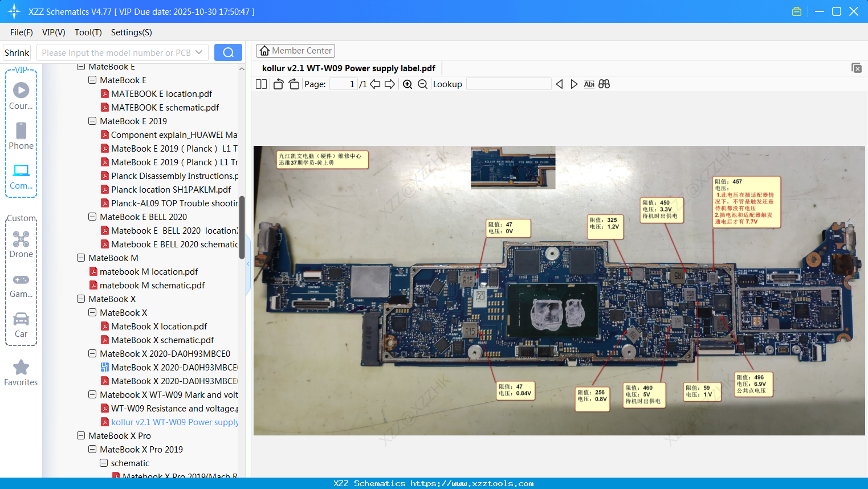This screenshot has height=489, width=868.
Task: Open matebook M schematic.pdf
Action: coord(152,286)
